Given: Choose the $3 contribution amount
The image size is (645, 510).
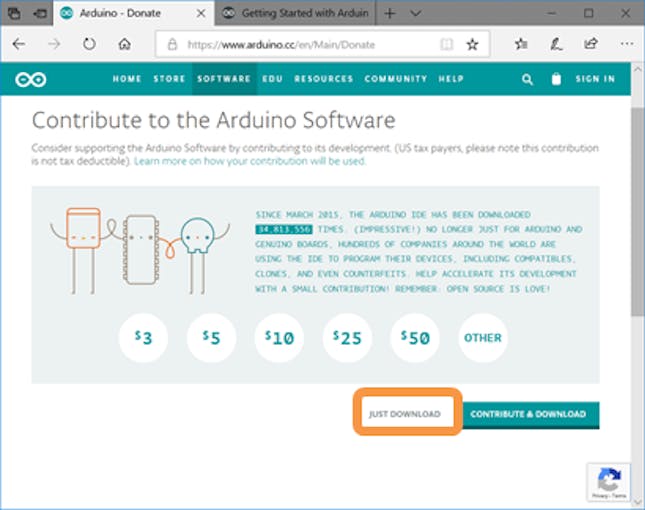Looking at the screenshot, I should point(144,338).
